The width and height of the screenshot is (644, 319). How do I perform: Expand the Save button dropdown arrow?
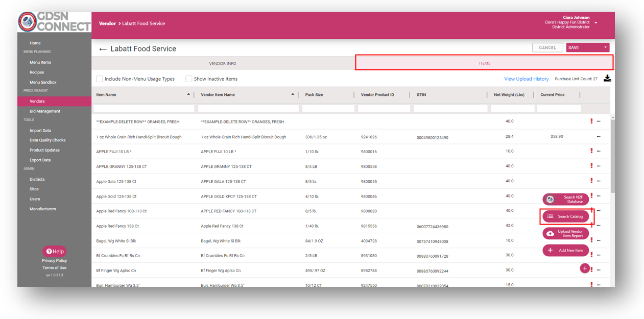pos(606,47)
